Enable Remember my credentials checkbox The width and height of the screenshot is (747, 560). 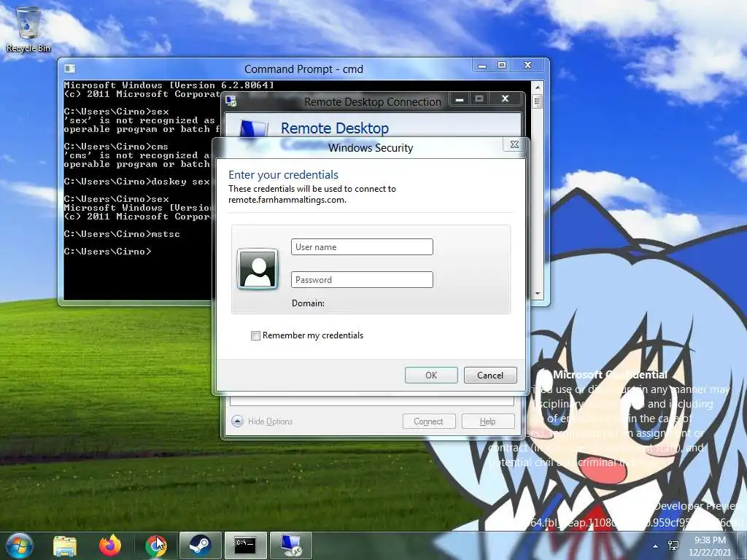[256, 335]
